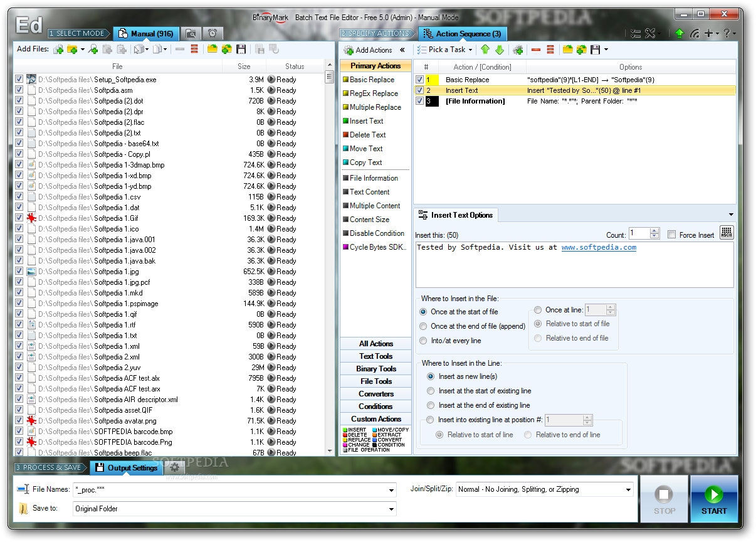Move action down with green down arrow
The width and height of the screenshot is (756, 542).
click(500, 50)
